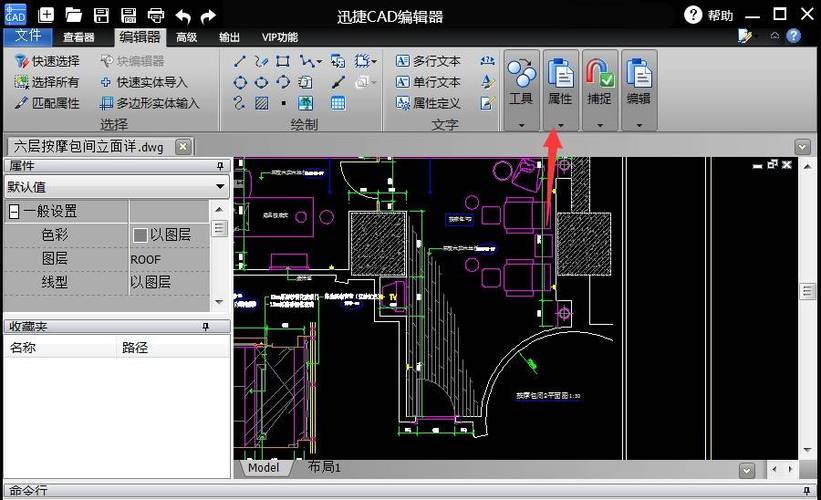Click the 色彩 color swatch

(x=140, y=235)
